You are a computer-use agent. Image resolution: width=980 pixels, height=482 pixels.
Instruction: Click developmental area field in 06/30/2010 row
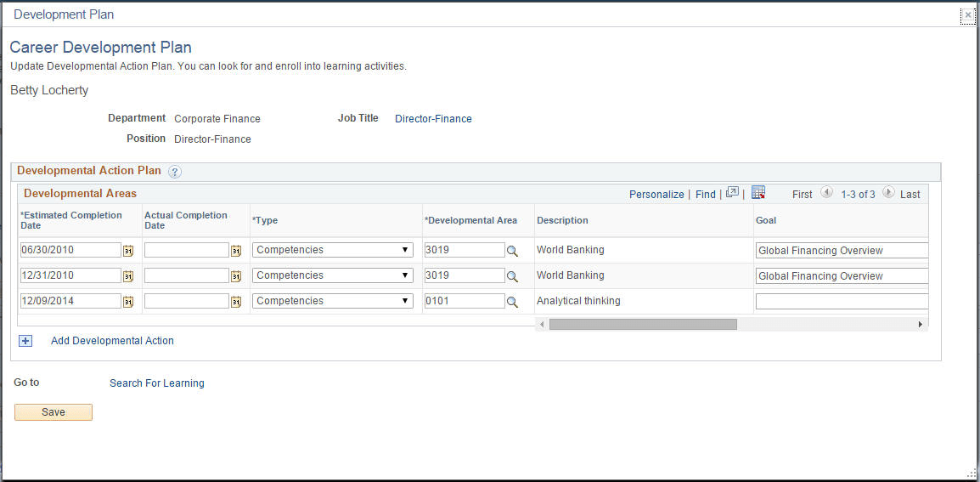(x=465, y=250)
